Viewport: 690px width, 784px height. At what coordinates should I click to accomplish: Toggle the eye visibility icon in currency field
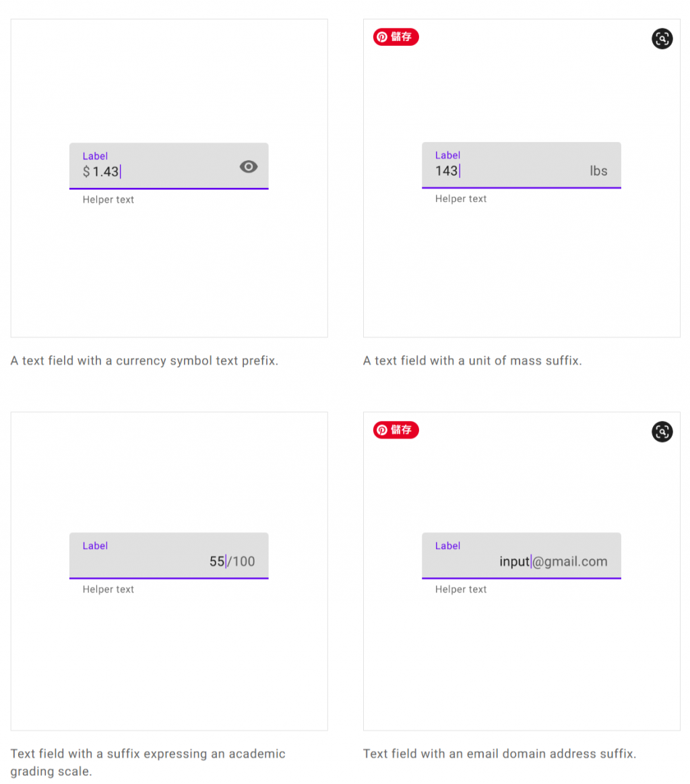click(249, 167)
